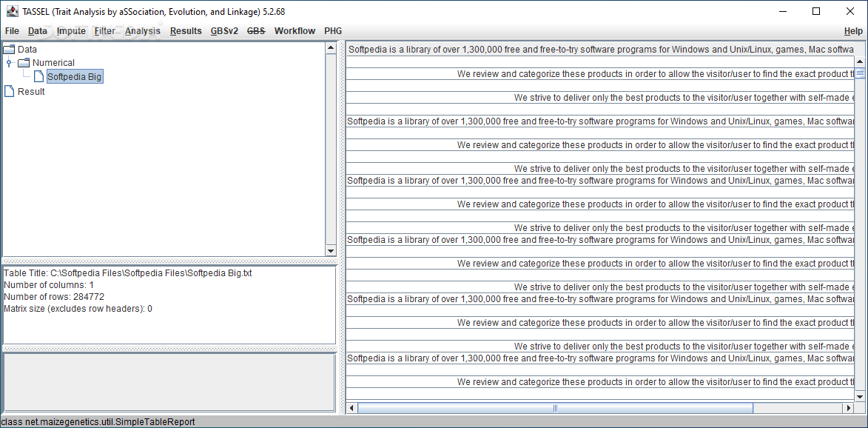Click tree panel scroll down arrow
Viewport: 868px width, 428px height.
pyautogui.click(x=331, y=251)
